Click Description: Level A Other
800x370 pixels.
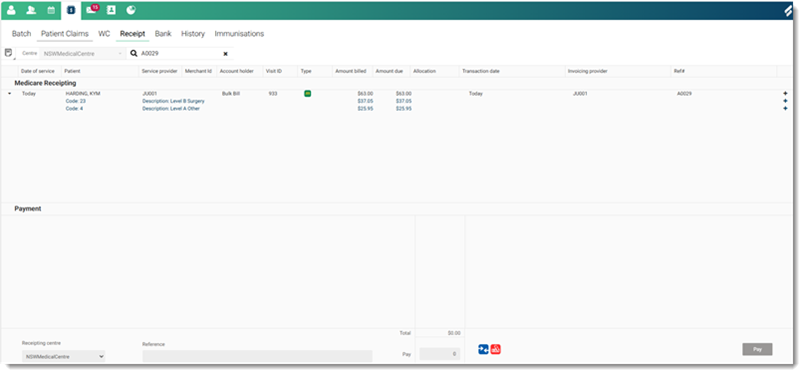[171, 108]
